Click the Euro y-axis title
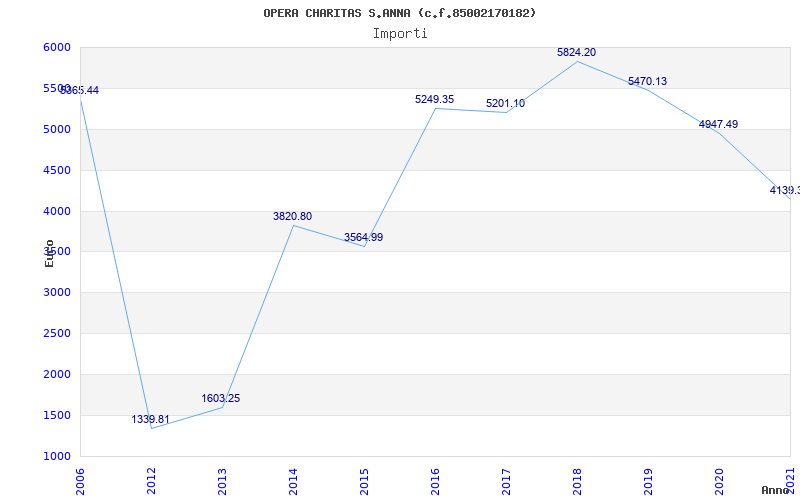The image size is (800, 500). (49, 253)
